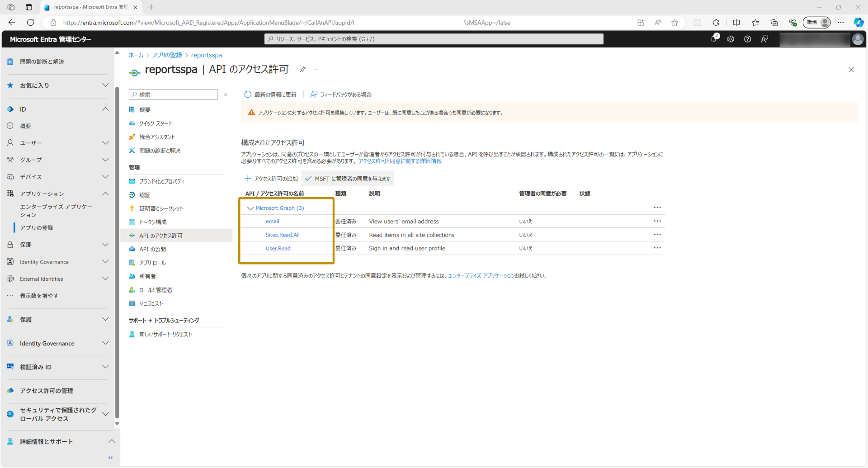The width and height of the screenshot is (868, 468).
Task: Open the help question mark icon
Action: [x=748, y=39]
